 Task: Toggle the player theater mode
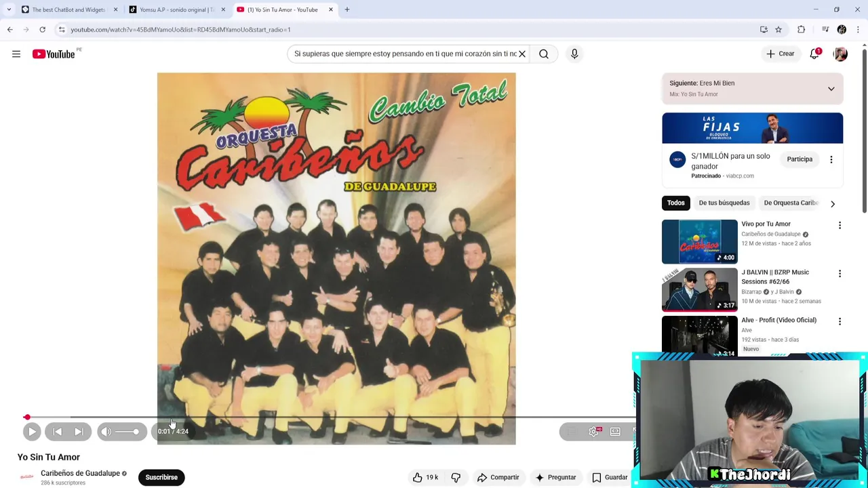615,432
